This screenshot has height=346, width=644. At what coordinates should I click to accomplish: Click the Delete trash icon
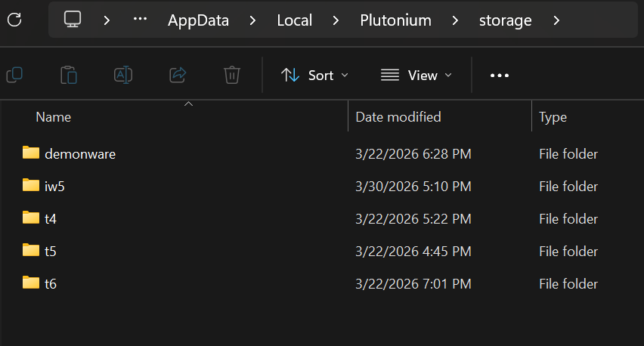pos(231,75)
